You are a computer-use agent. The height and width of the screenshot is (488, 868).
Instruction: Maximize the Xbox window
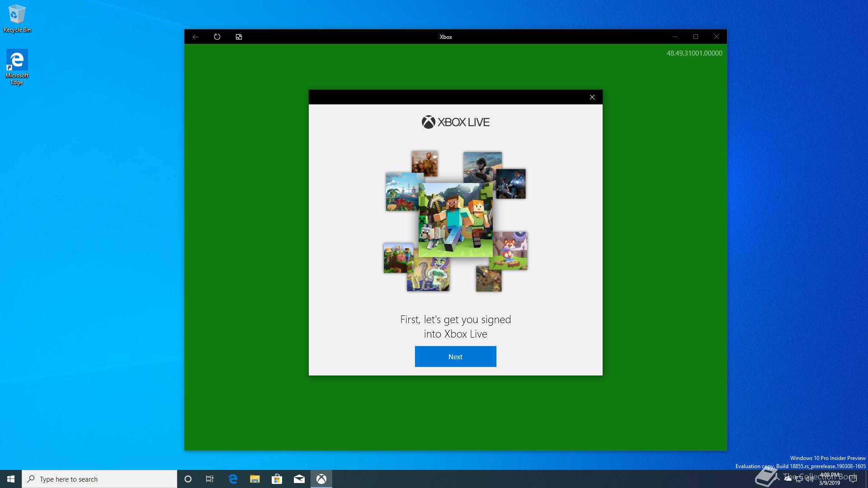[x=696, y=37]
